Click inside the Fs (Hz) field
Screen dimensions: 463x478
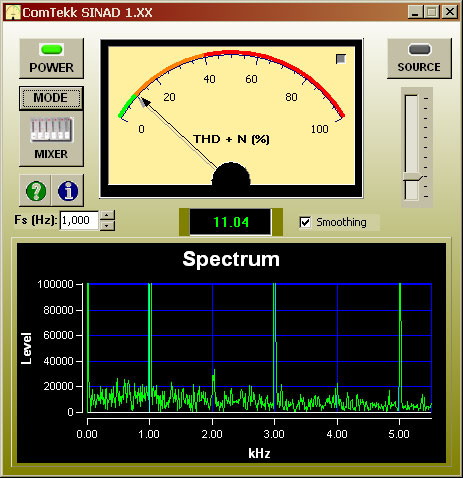pos(79,220)
